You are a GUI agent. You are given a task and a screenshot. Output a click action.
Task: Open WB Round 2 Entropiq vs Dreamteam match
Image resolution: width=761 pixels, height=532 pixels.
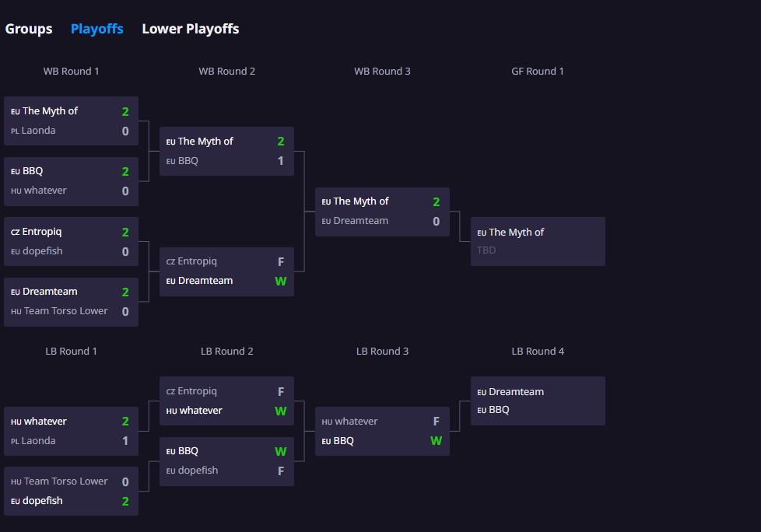(x=226, y=271)
